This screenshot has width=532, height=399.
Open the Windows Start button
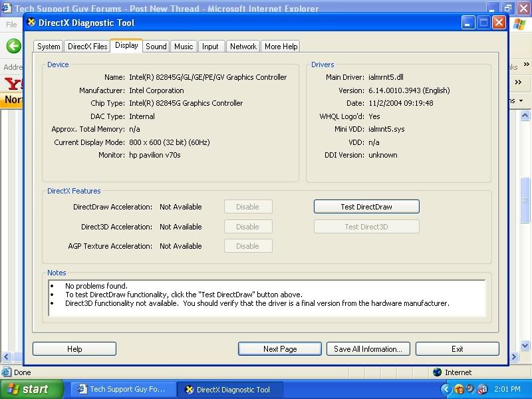click(x=32, y=389)
